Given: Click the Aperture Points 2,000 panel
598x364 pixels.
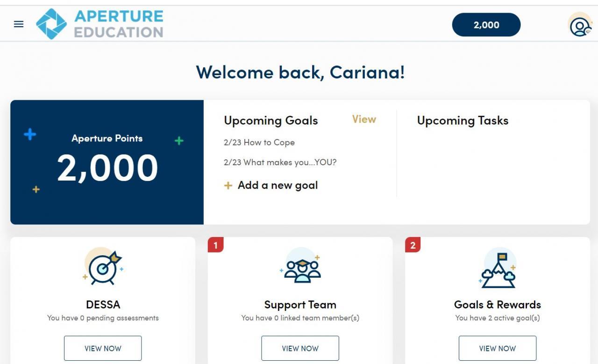Looking at the screenshot, I should tap(107, 162).
